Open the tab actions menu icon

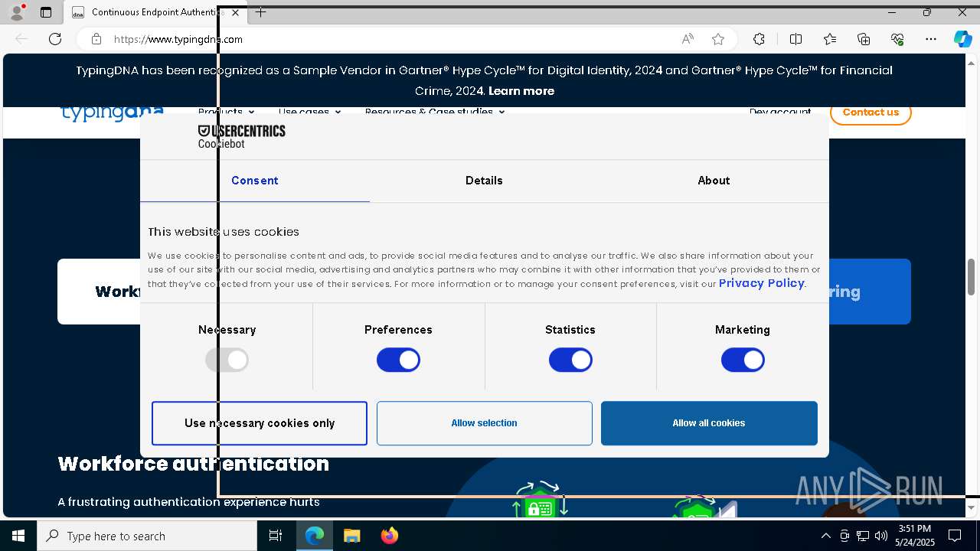46,12
